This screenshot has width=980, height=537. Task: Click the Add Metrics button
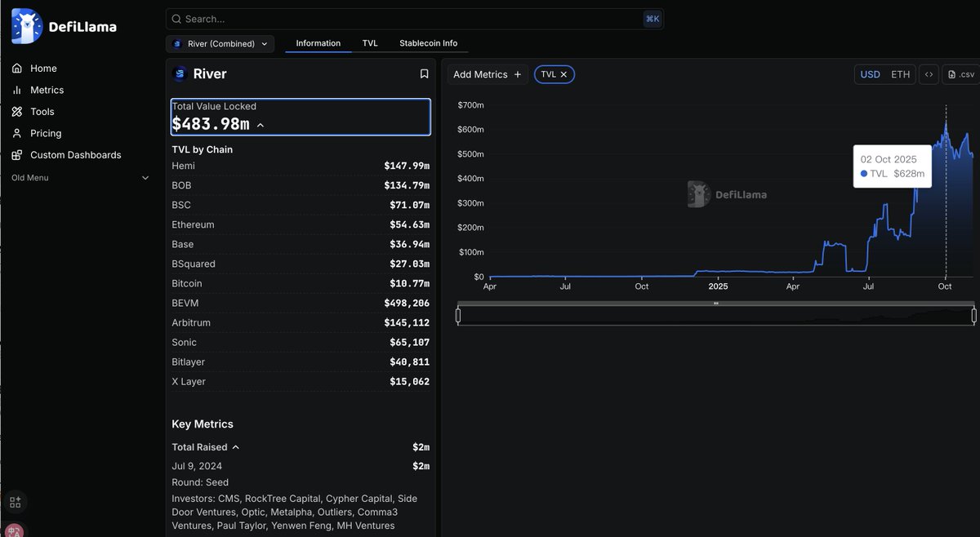[487, 74]
